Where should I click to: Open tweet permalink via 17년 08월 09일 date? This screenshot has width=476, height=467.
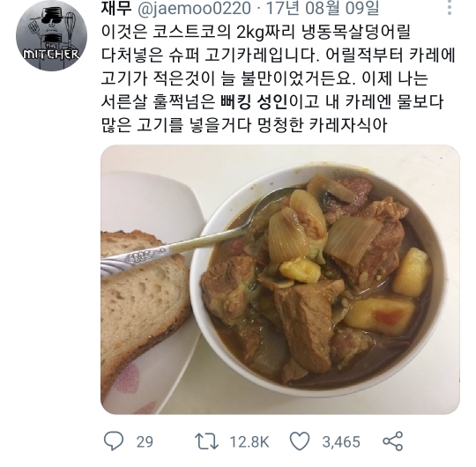click(x=323, y=9)
